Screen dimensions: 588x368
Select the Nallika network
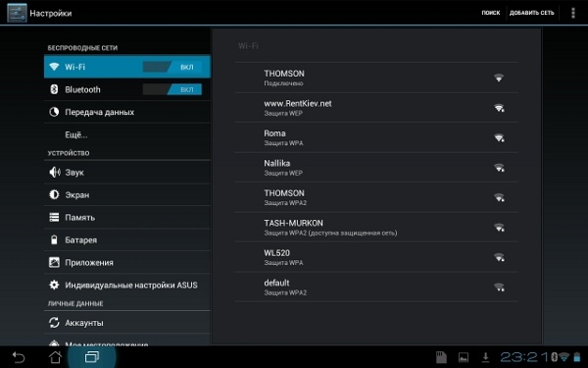pyautogui.click(x=376, y=168)
